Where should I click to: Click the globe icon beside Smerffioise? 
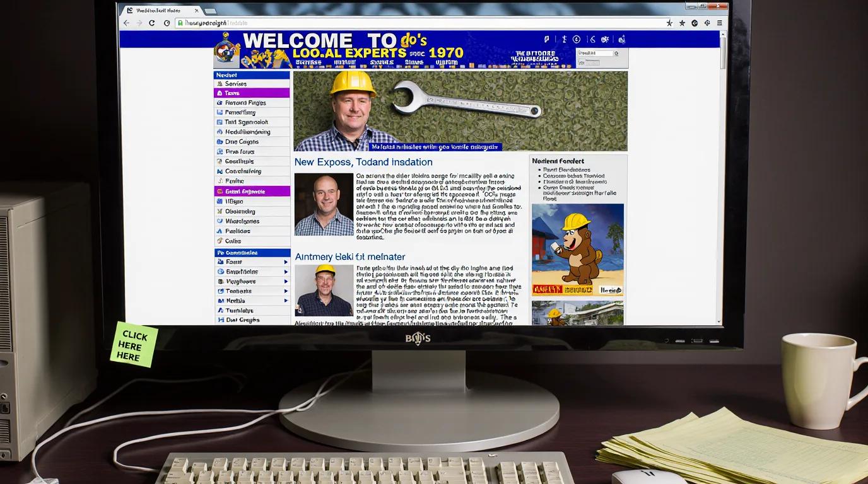click(x=220, y=272)
